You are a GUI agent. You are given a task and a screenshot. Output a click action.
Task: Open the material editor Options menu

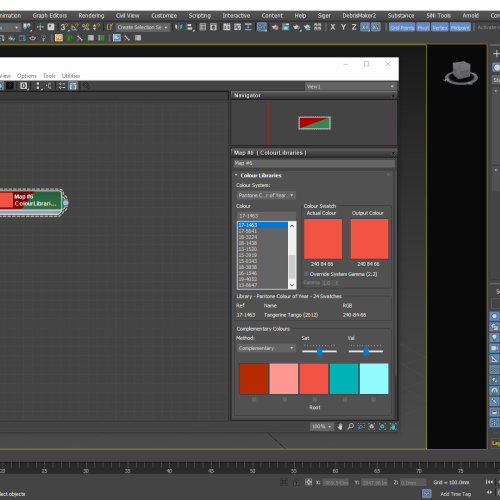27,76
